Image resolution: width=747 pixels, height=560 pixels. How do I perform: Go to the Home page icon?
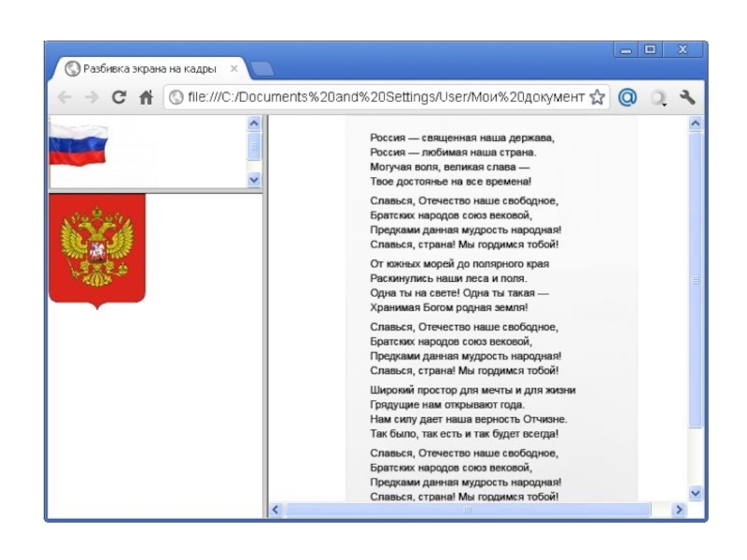pyautogui.click(x=146, y=97)
